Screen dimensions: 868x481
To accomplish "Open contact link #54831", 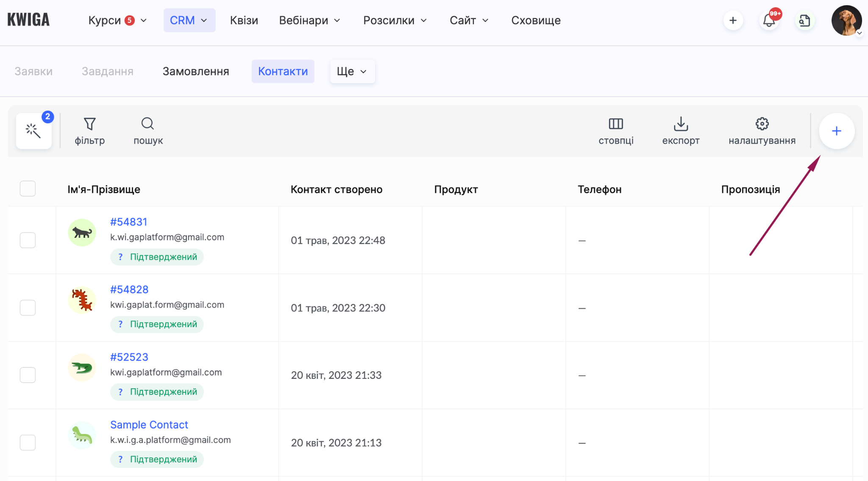I will 128,222.
